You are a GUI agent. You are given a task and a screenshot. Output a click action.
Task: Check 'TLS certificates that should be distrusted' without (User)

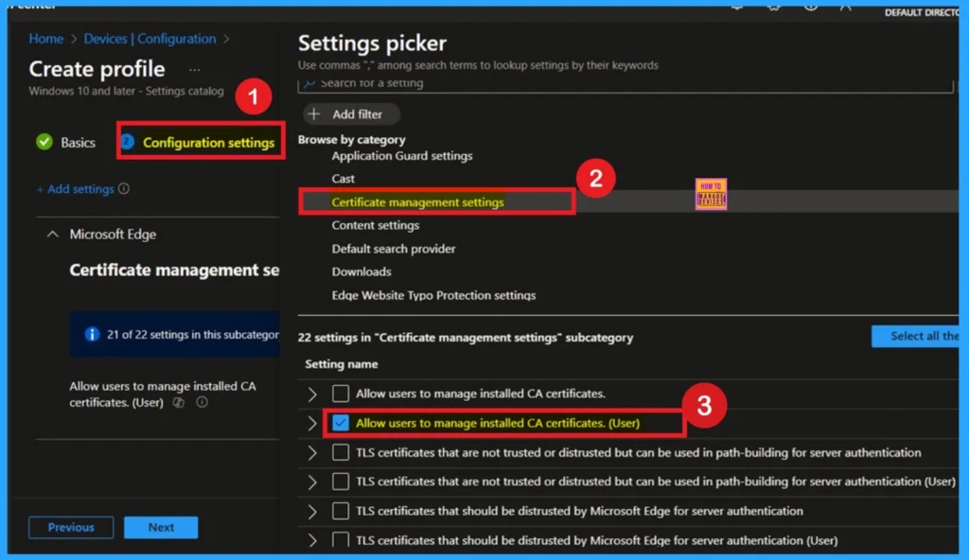coord(341,511)
